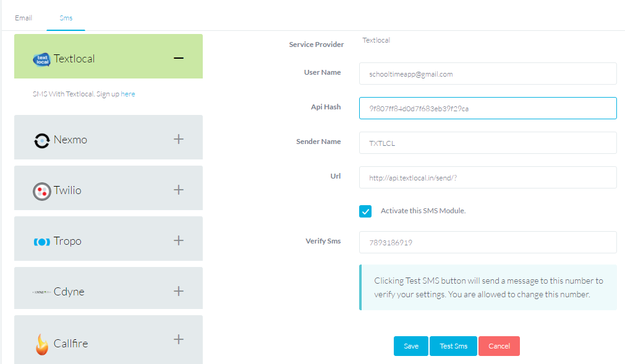The width and height of the screenshot is (625, 364).
Task: Collapse the Textlocal panel with minus
Action: [179, 58]
